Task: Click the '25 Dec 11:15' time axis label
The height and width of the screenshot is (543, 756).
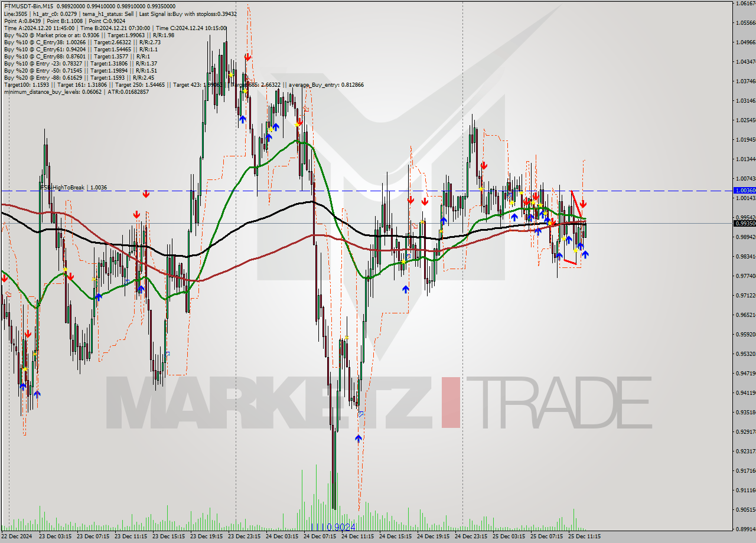Action: point(584,537)
